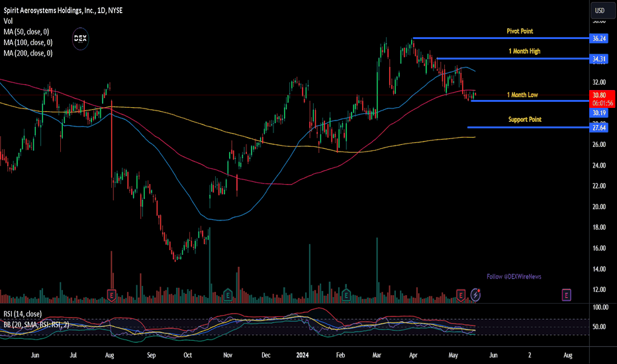Select the MA (50, close, 0) legend
This screenshot has width=617, height=364.
coord(26,32)
